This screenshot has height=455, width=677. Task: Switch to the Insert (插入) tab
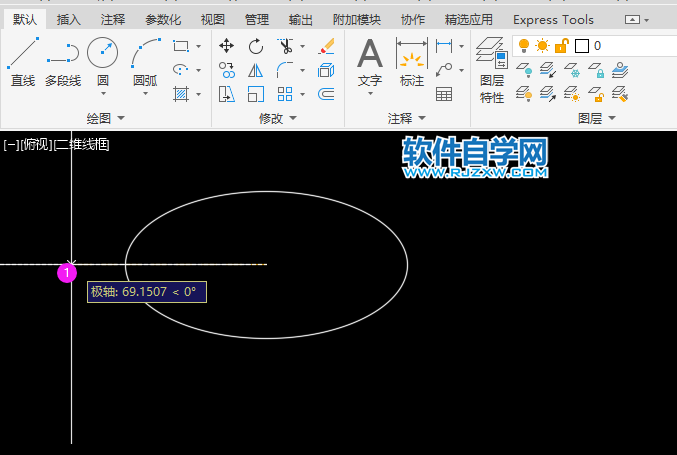pyautogui.click(x=69, y=19)
